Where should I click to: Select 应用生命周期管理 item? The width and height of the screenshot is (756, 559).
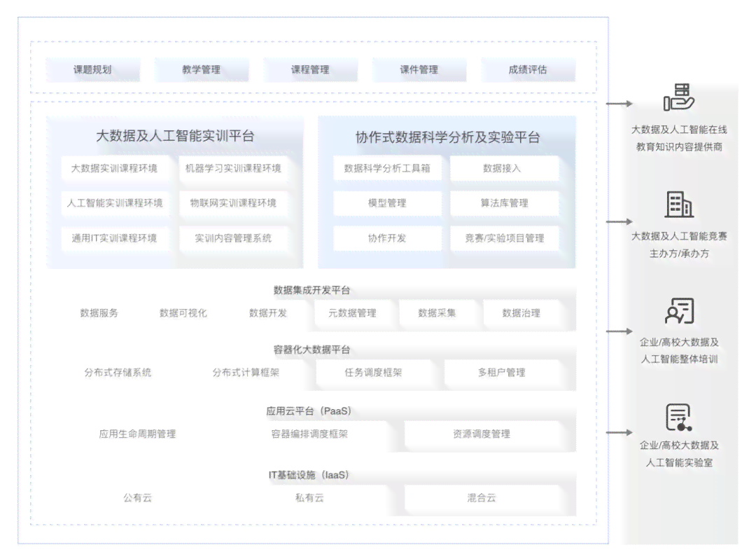tap(137, 434)
